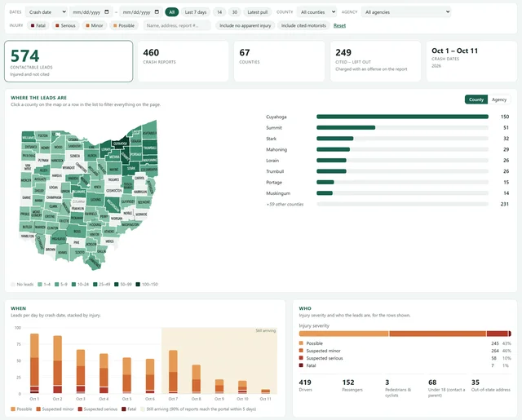The image size is (522, 420).
Task: Choose the Latest pull range
Action: pos(258,12)
